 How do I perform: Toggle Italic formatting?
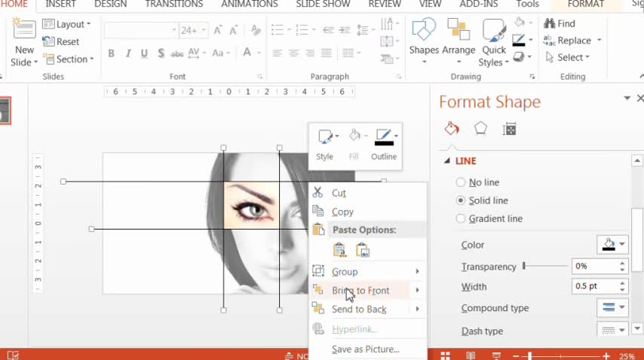tap(128, 53)
